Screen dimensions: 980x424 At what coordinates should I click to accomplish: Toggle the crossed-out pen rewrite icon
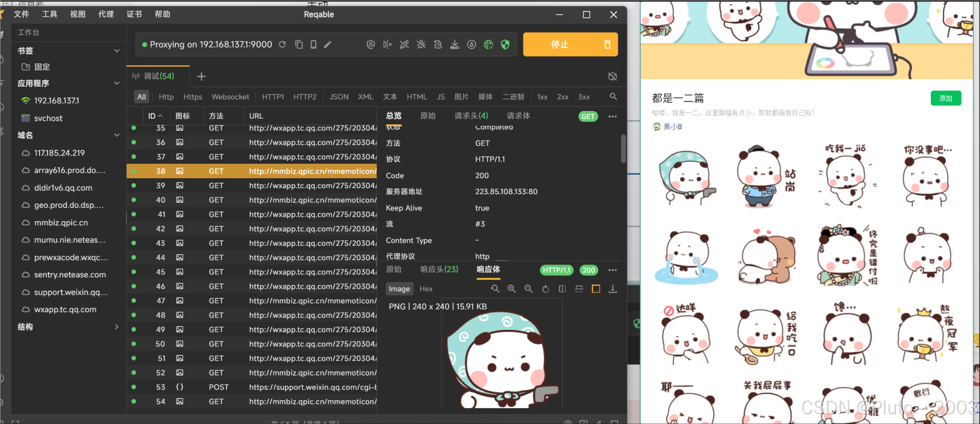[404, 44]
